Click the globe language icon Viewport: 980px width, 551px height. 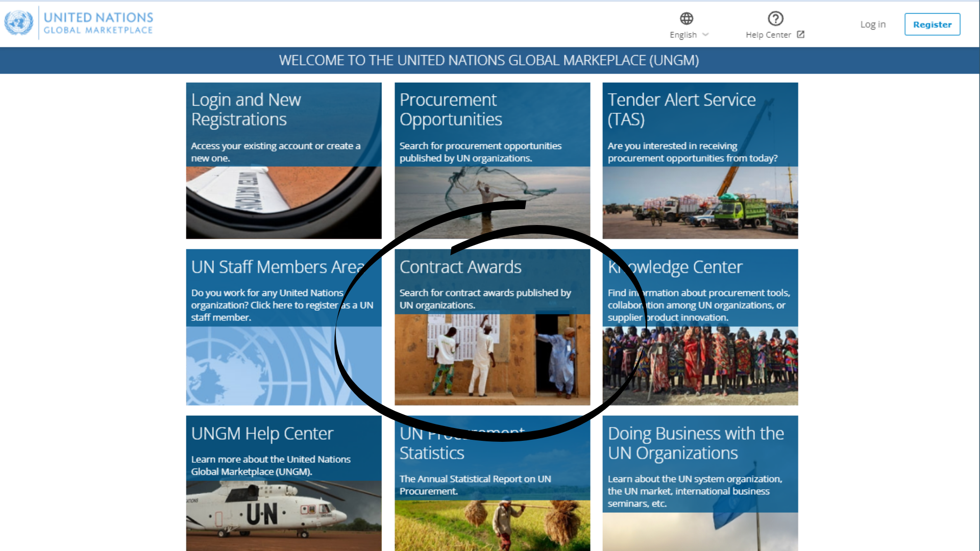click(x=687, y=18)
